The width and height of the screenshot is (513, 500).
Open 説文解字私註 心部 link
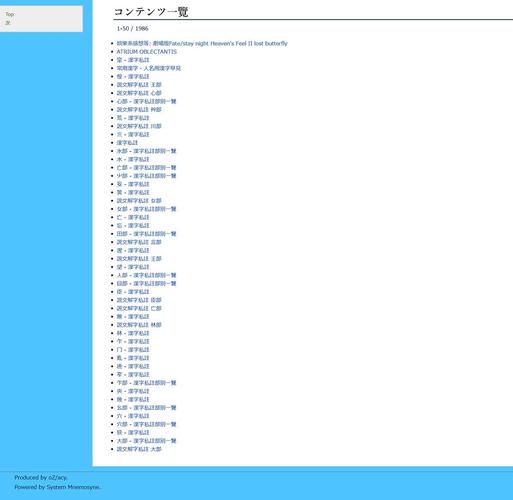[x=139, y=93]
